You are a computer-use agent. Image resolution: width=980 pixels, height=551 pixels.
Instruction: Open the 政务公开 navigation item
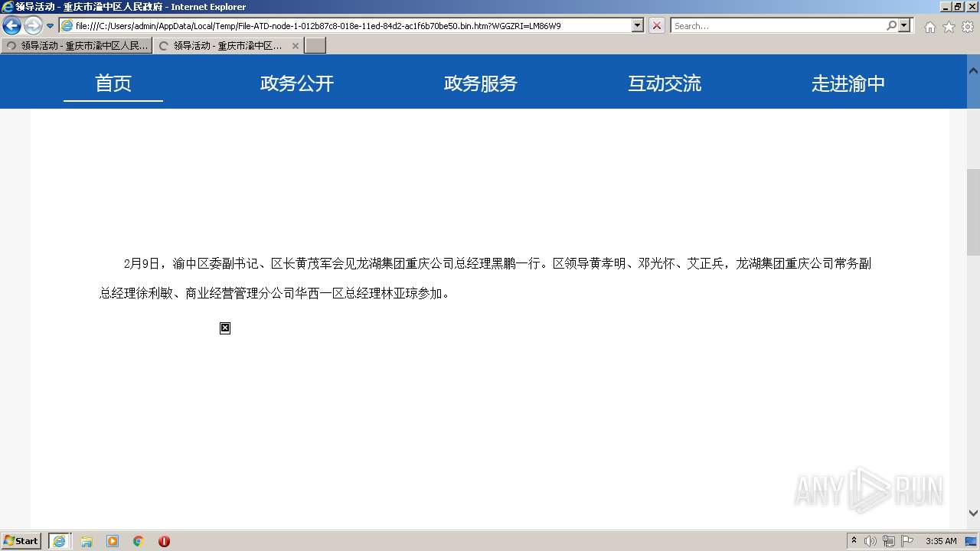(x=297, y=83)
